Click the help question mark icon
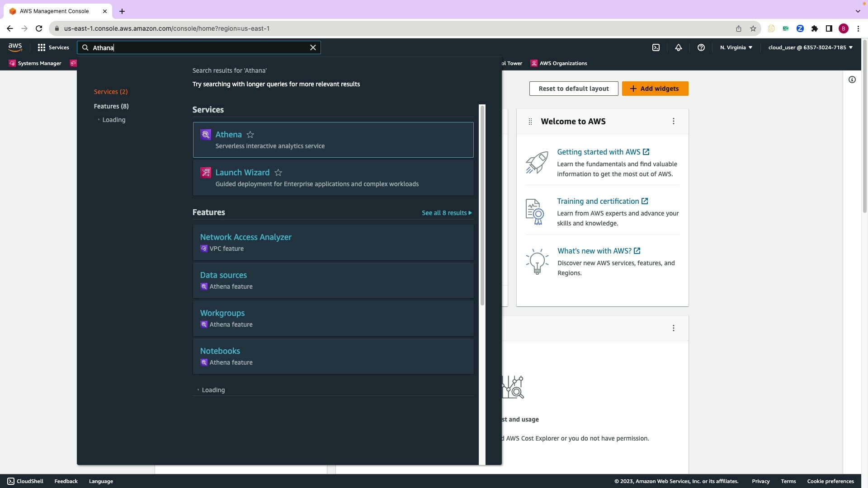868x488 pixels. coord(701,47)
